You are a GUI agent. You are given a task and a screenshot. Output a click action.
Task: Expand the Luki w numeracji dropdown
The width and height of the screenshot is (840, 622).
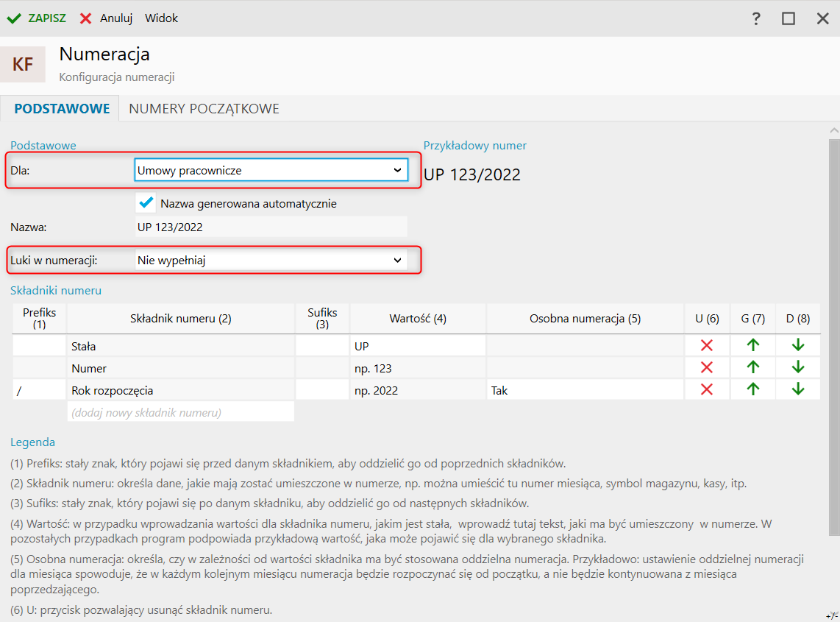tap(271, 260)
